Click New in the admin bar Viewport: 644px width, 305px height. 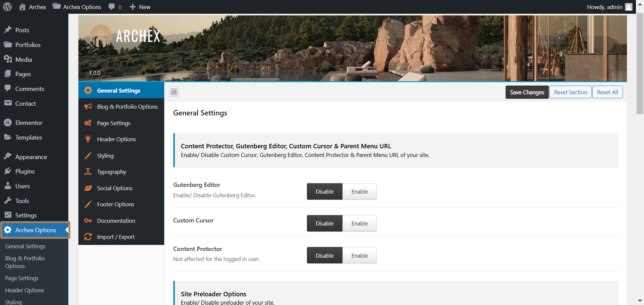(140, 7)
